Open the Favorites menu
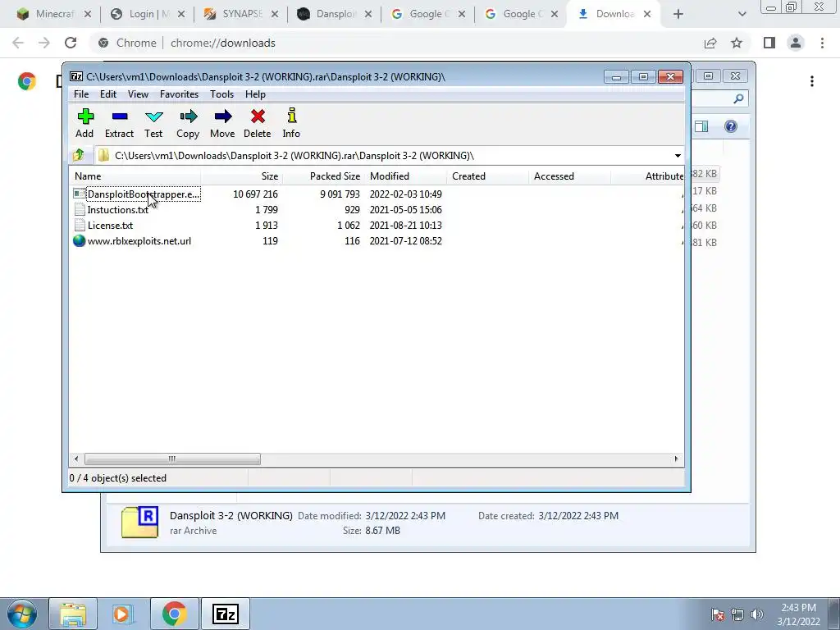Screen dimensions: 840x630 coord(179,94)
